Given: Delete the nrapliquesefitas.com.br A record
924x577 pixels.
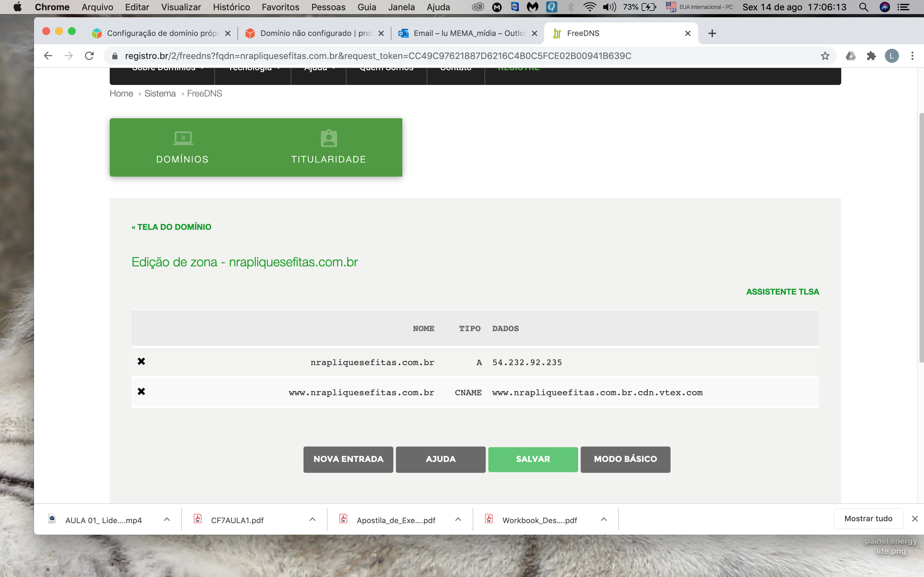Looking at the screenshot, I should coord(141,361).
